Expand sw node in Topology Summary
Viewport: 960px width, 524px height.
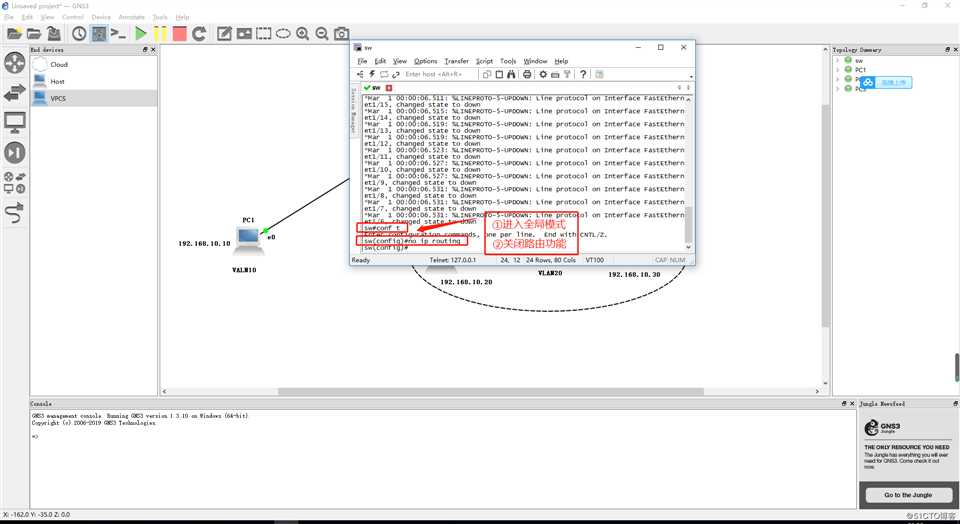(838, 60)
